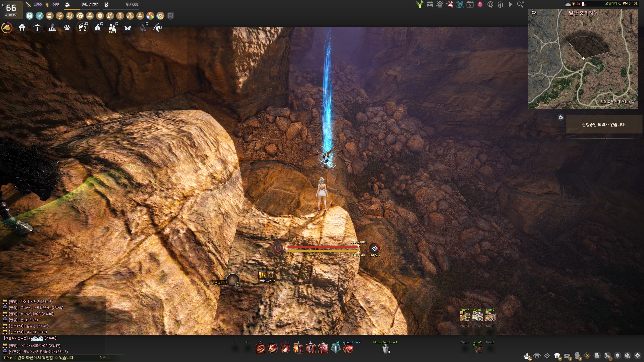Click the food buff icon above 29분
This screenshot has width=644, height=362.
coord(262,275)
